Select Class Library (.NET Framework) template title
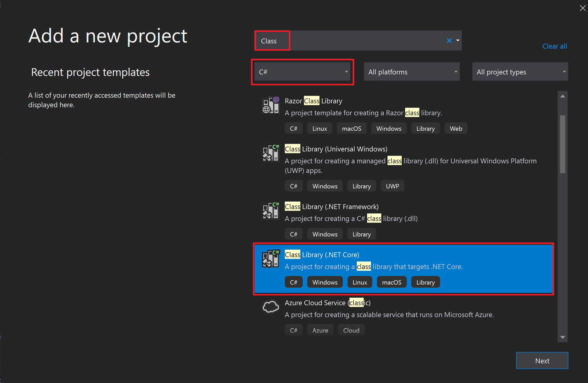 click(331, 207)
